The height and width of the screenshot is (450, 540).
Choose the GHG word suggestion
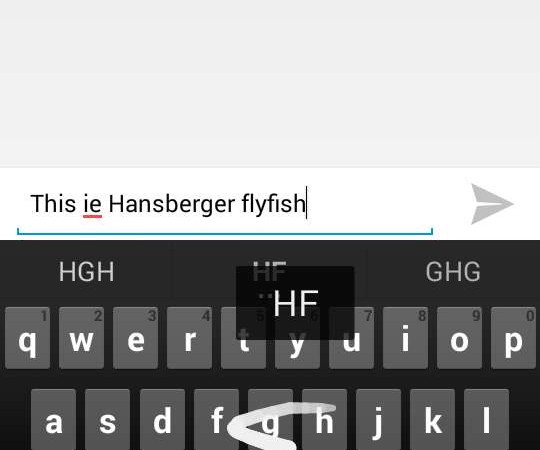coord(453,272)
